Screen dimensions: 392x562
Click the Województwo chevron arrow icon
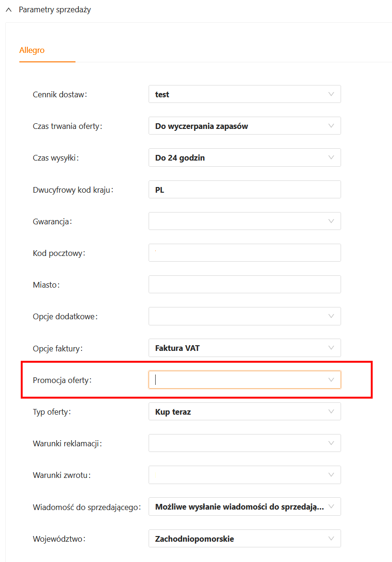pos(331,538)
